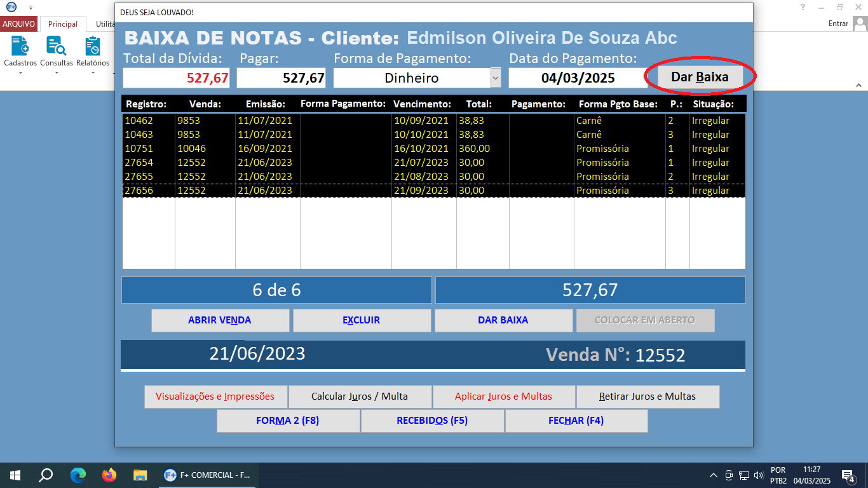Select row with Registro 27654
This screenshot has height=488, width=868.
[x=433, y=163]
